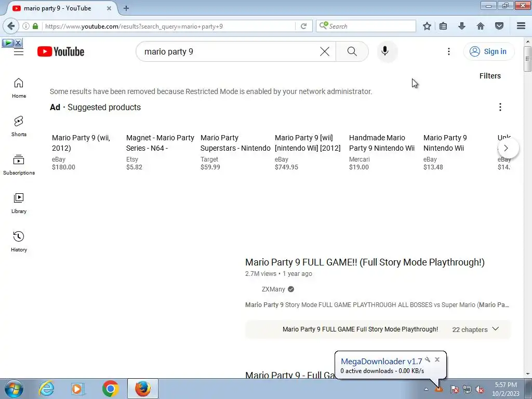Click the YouTube logo
This screenshot has width=532, height=399.
pos(61,51)
